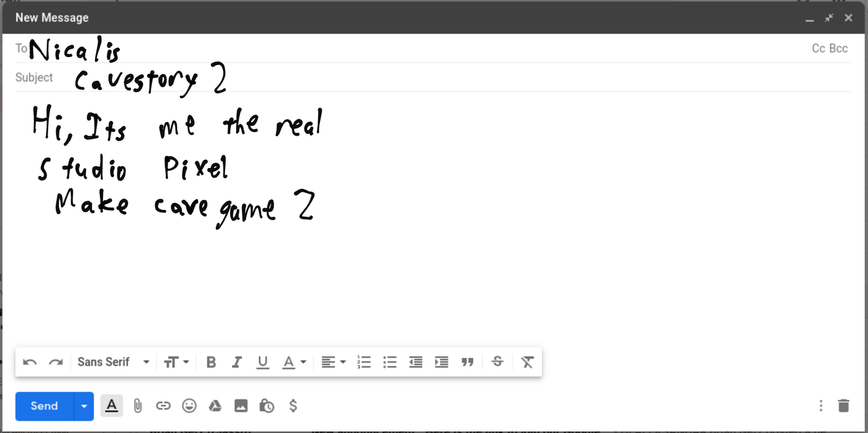Screen dimensions: 868x433
Task: Toggle confidential mode
Action: [x=267, y=406]
